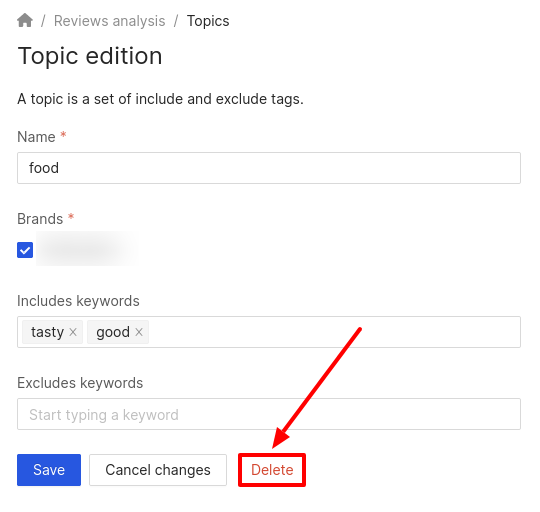
Task: Click the Brands field label
Action: point(40,219)
